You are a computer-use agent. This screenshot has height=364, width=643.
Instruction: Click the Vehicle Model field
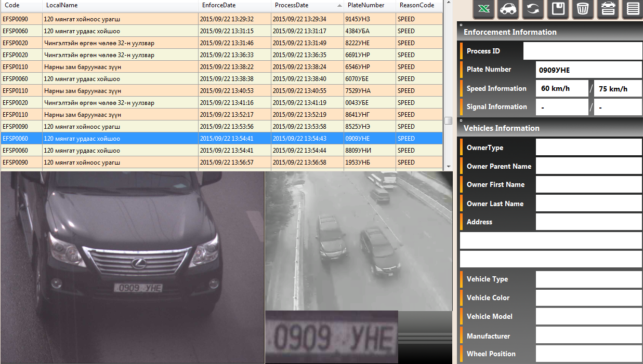pyautogui.click(x=589, y=317)
